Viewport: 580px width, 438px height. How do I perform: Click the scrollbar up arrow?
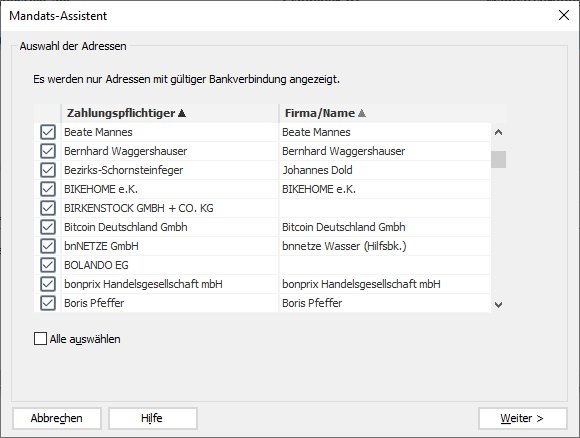(x=498, y=132)
